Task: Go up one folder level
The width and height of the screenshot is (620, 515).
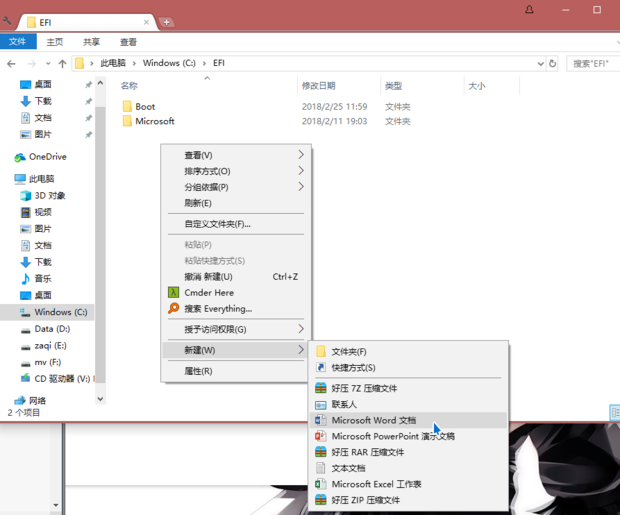Action: coord(62,63)
